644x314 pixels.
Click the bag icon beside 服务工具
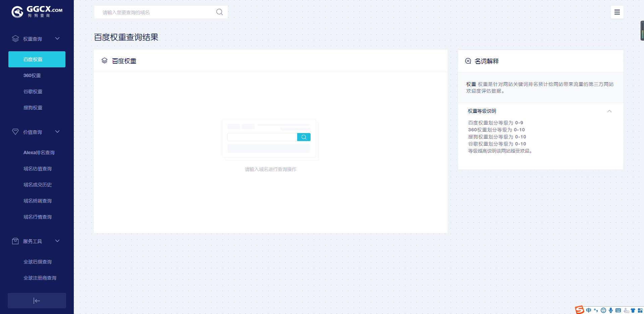(x=15, y=241)
